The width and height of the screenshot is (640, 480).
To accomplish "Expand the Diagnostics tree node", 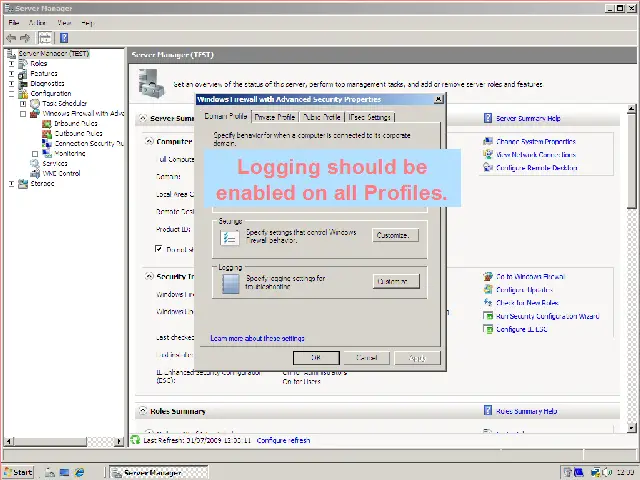I will 11,84.
